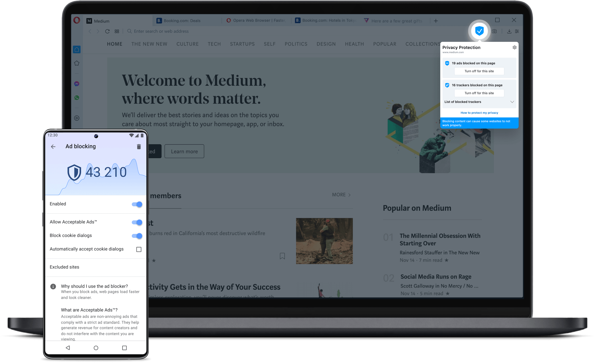Open Messenger from the browser sidebar
Screen dimensions: 594x364
(x=77, y=84)
